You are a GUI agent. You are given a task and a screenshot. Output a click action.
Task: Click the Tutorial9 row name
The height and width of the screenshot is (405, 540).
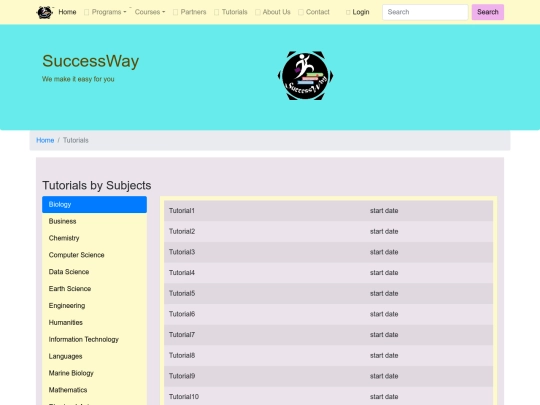point(182,376)
